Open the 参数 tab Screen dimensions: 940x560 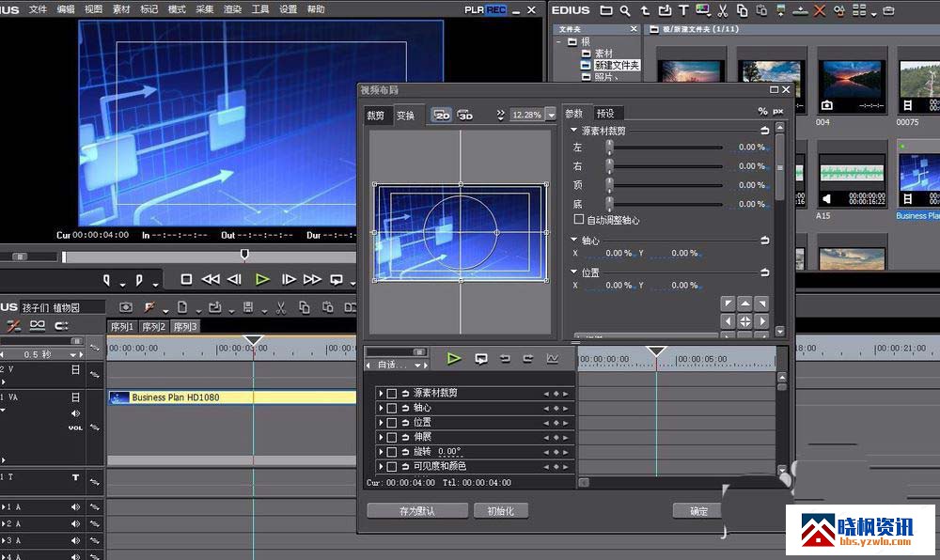coord(573,113)
